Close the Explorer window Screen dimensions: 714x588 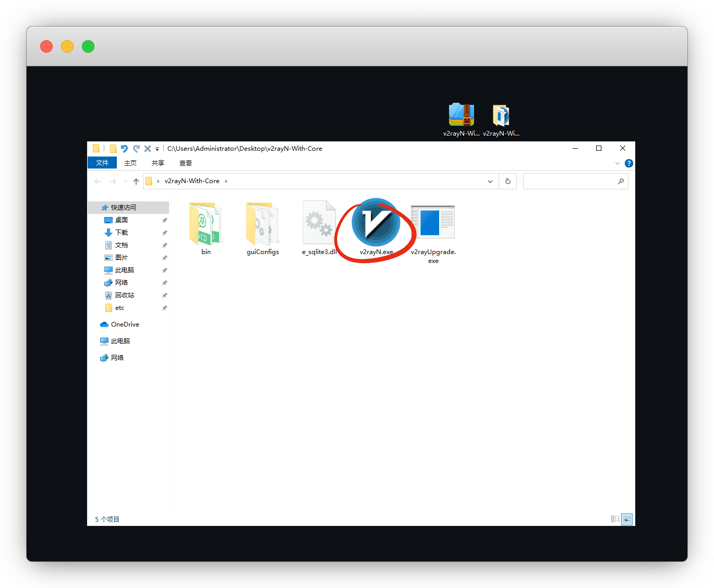point(623,149)
